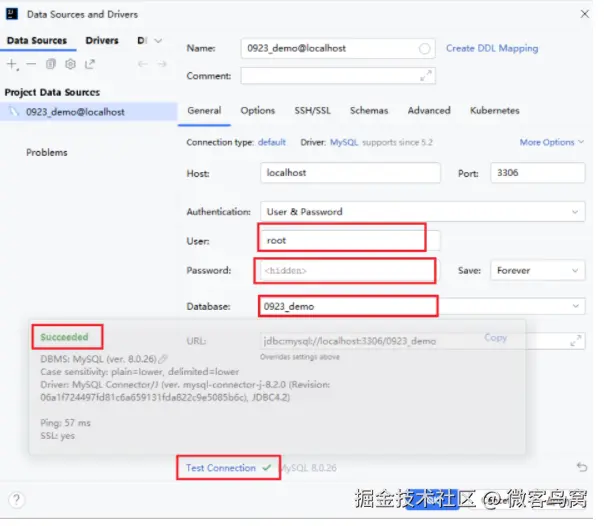This screenshot has width=604, height=526.
Task: Click the Succeeded status text
Action: [64, 337]
